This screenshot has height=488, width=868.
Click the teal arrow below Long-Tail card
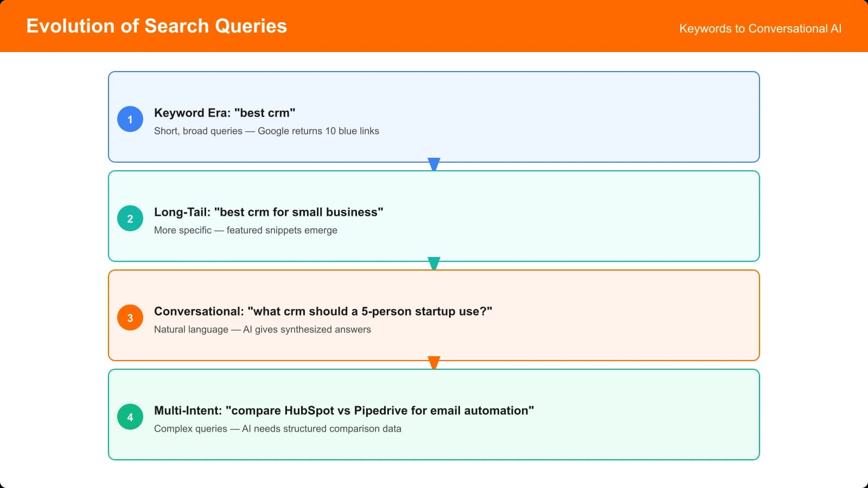[434, 262]
